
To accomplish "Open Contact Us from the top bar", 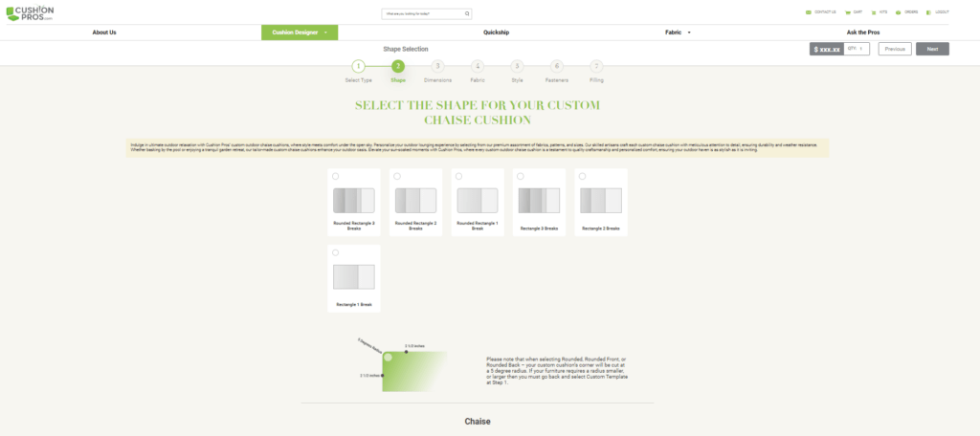I will 822,11.
